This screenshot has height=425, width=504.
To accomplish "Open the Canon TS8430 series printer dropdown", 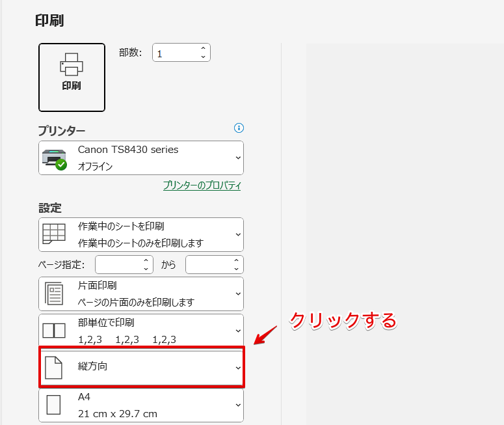I will click(x=141, y=158).
